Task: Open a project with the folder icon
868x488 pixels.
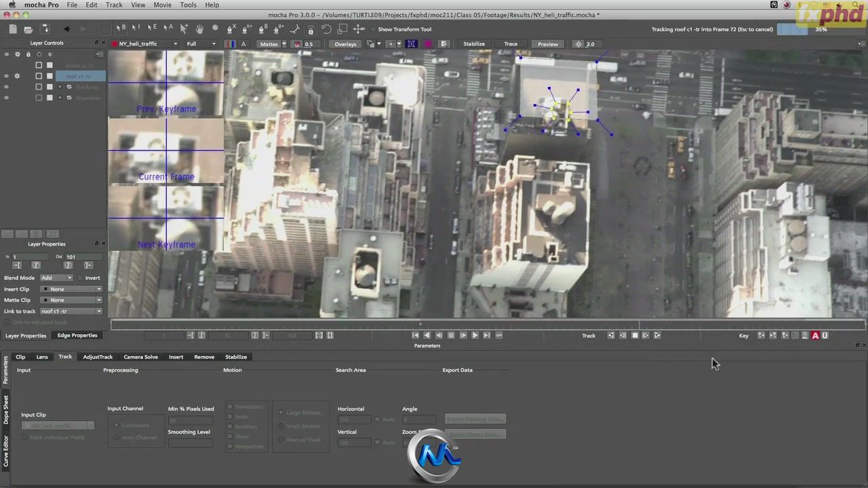Action: pos(28,29)
